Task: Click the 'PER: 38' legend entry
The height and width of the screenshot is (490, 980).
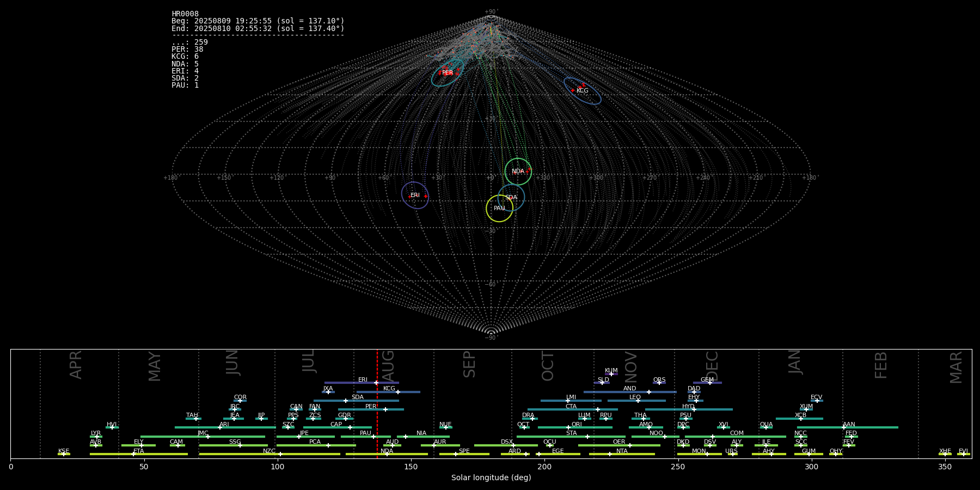Action: (187, 50)
